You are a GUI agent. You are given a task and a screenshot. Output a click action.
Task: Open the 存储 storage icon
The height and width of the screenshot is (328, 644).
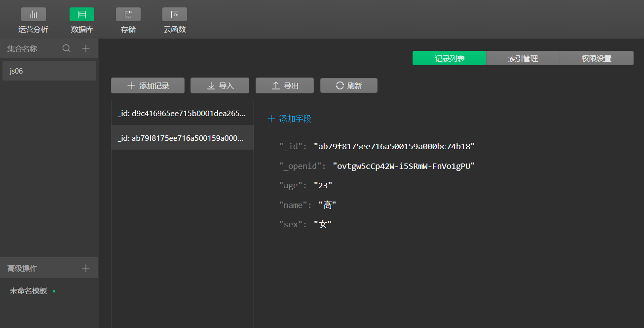(128, 14)
